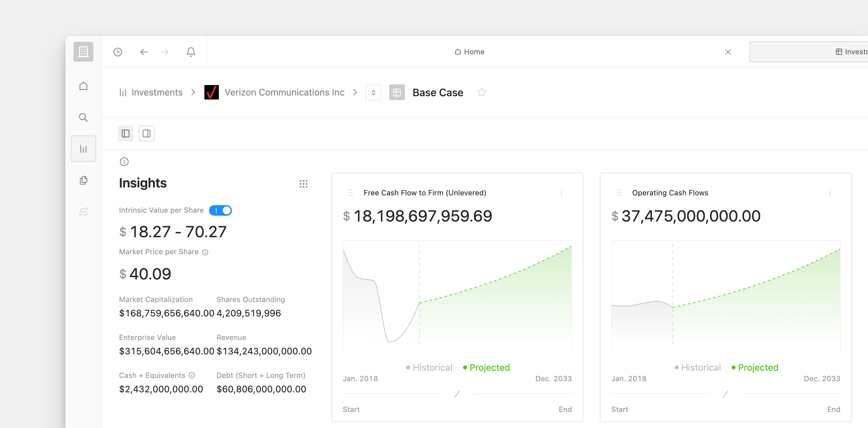Click the back navigation arrow
This screenshot has height=428, width=868.
144,52
